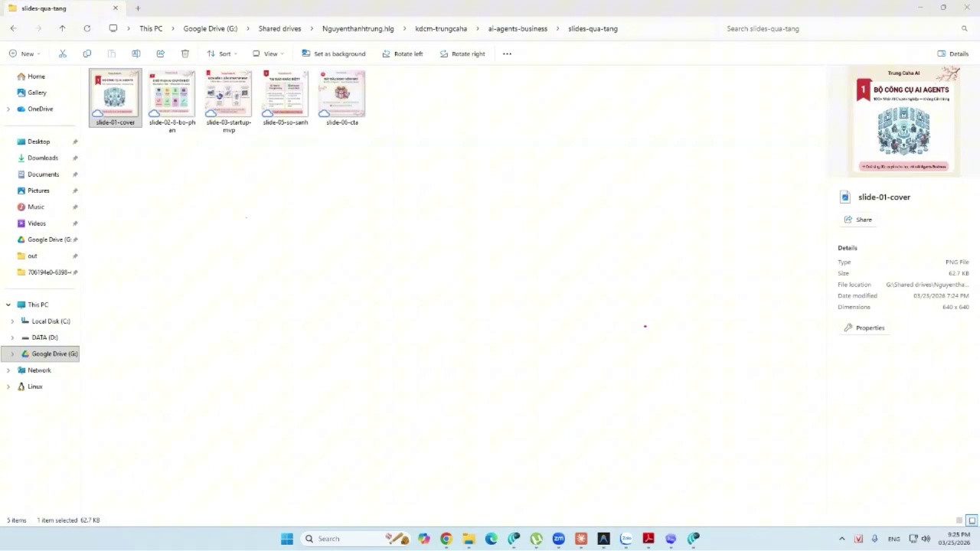This screenshot has height=551, width=980.
Task: Click the microphone tray icon
Action: (x=874, y=539)
